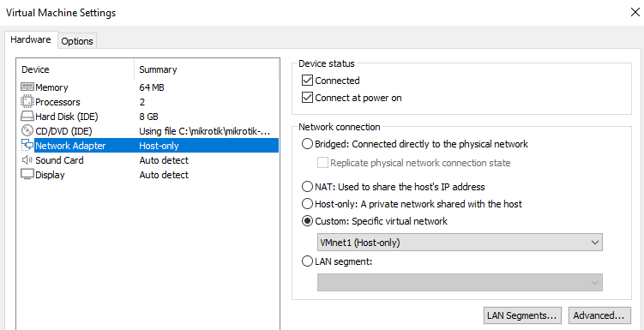Toggle Connect at power on checkbox
Viewport: 644px width, 330px height.
click(x=307, y=98)
